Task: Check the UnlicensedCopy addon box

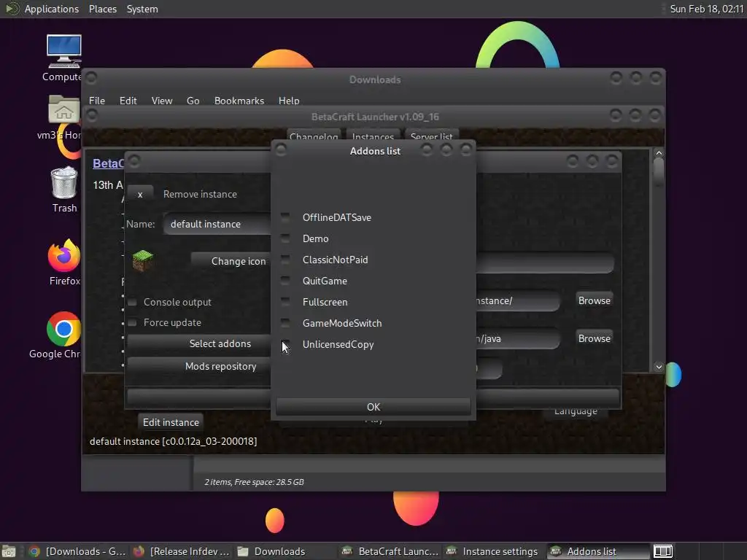Action: (285, 344)
